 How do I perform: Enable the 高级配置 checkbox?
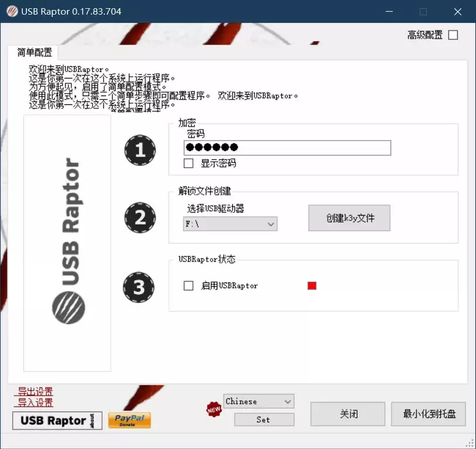pos(453,35)
